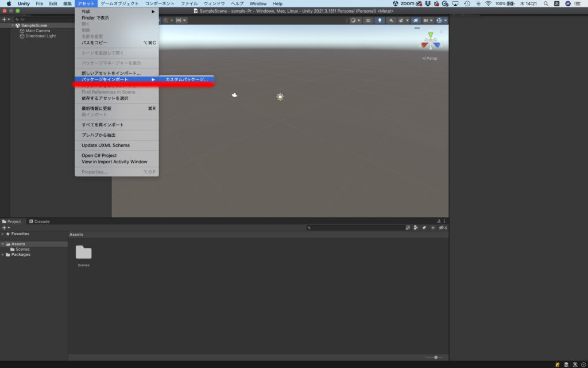Select the Scenes folder thumbnail in Assets
The height and width of the screenshot is (368, 588).
[x=84, y=252]
